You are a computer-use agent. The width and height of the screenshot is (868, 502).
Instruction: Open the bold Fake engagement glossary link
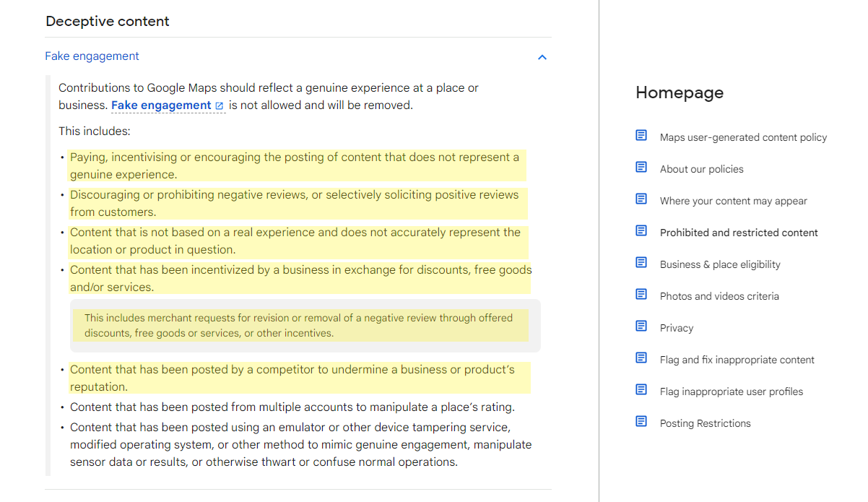(x=161, y=105)
